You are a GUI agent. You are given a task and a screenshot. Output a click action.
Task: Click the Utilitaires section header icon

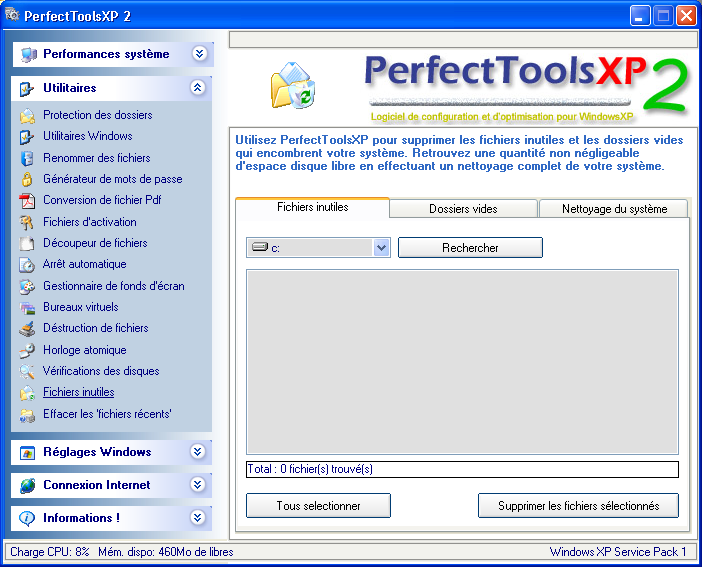[27, 89]
